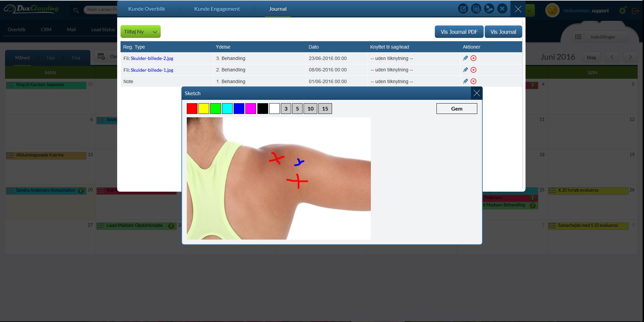Switch to Kunde Overblik tab

tap(147, 9)
